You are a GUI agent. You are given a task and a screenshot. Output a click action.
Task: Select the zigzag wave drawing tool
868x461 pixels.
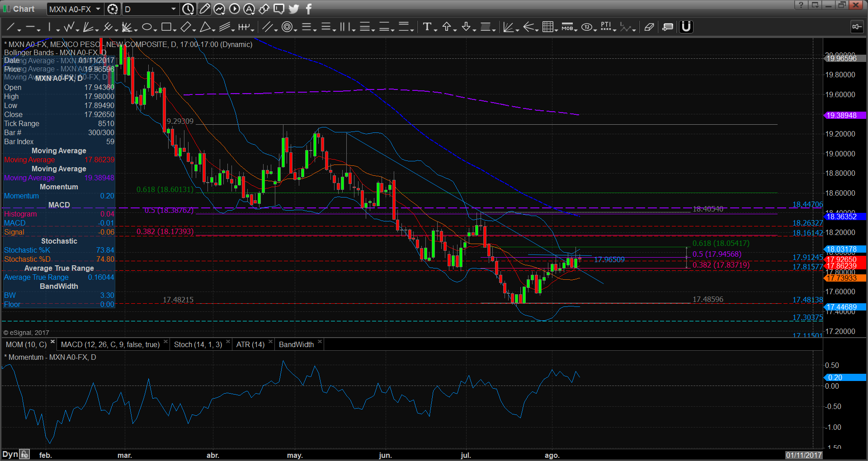(69, 27)
